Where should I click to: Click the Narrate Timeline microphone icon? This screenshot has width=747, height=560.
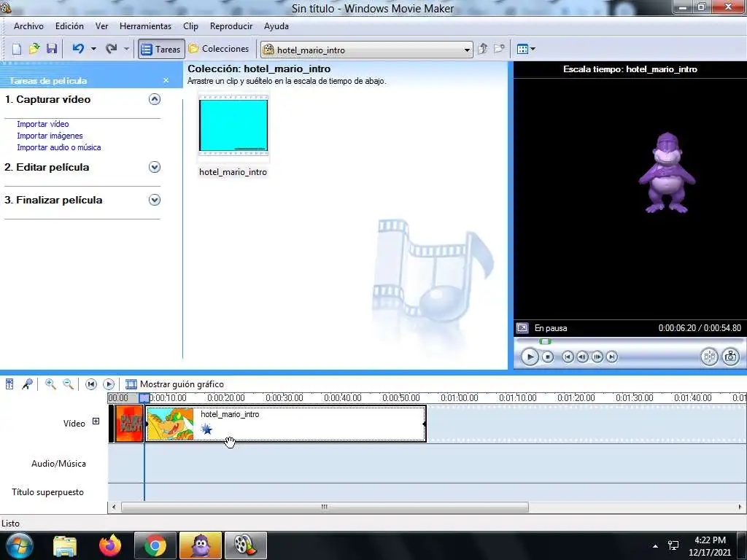click(27, 384)
